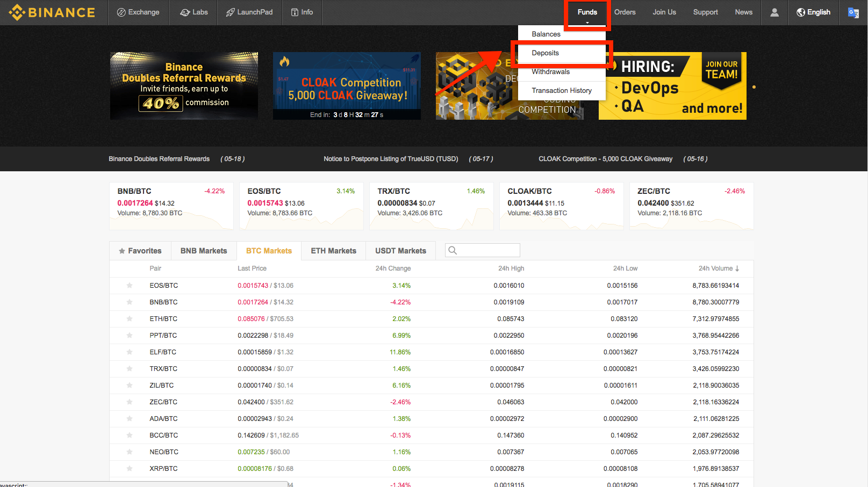The image size is (868, 487).
Task: Open the Referral Rewards banner
Action: pos(184,86)
